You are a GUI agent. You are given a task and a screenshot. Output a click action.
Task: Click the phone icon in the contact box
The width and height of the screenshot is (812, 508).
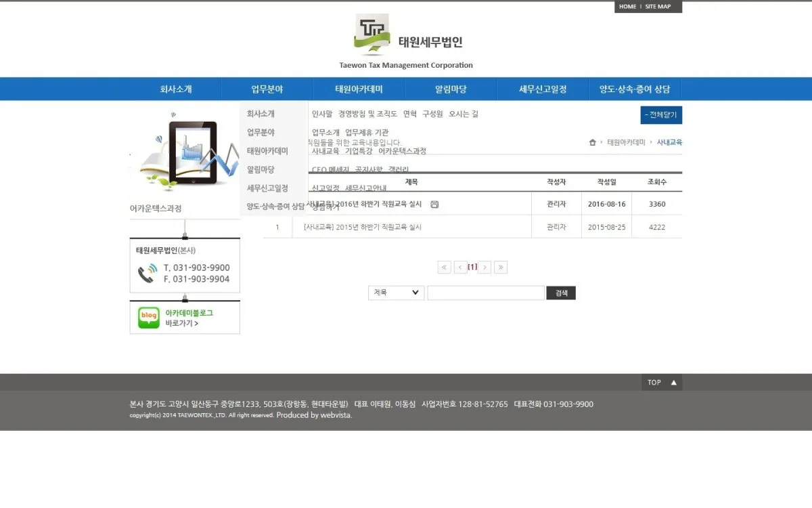tap(147, 273)
